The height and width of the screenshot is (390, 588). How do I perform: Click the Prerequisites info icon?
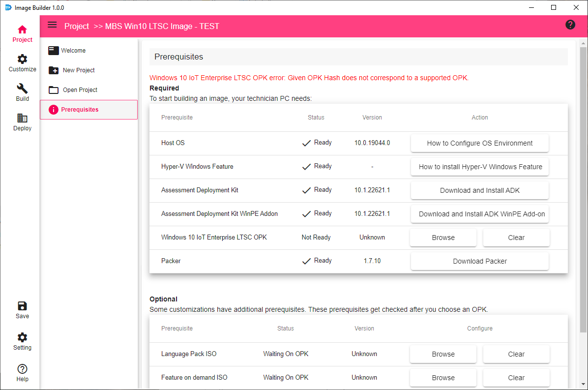pyautogui.click(x=53, y=110)
